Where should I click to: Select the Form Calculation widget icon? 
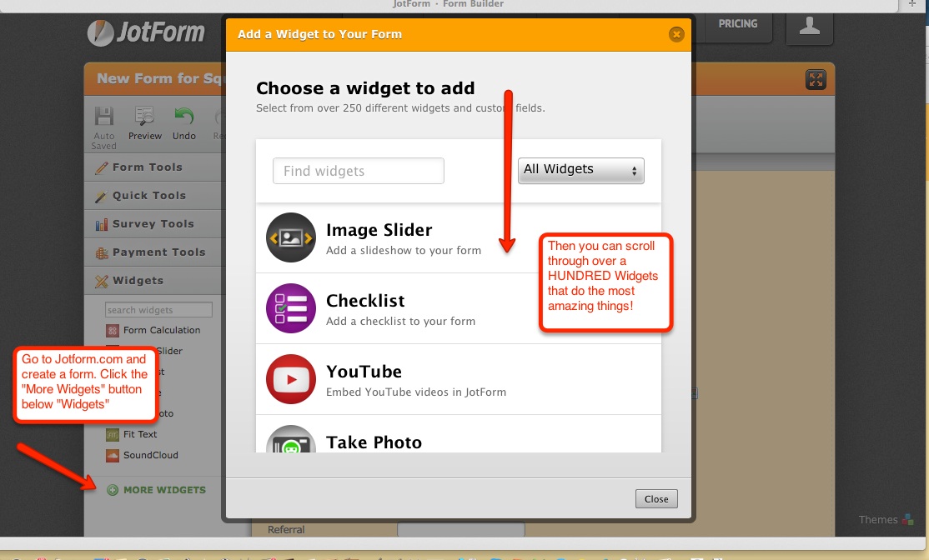(113, 330)
